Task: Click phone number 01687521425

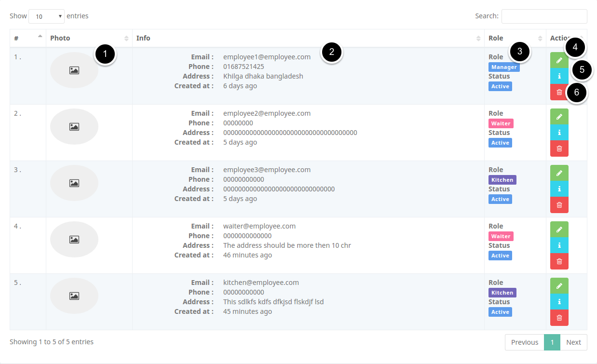Action: coord(244,67)
